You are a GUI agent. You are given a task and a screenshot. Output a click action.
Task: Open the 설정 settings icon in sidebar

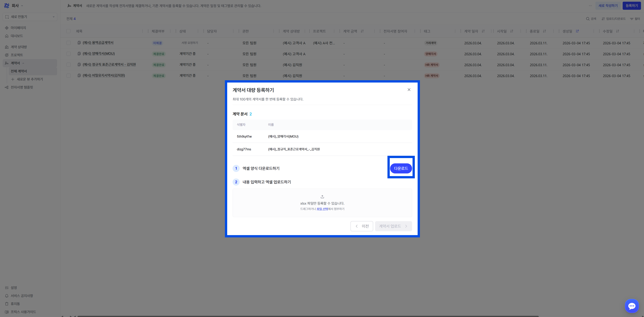point(7,288)
